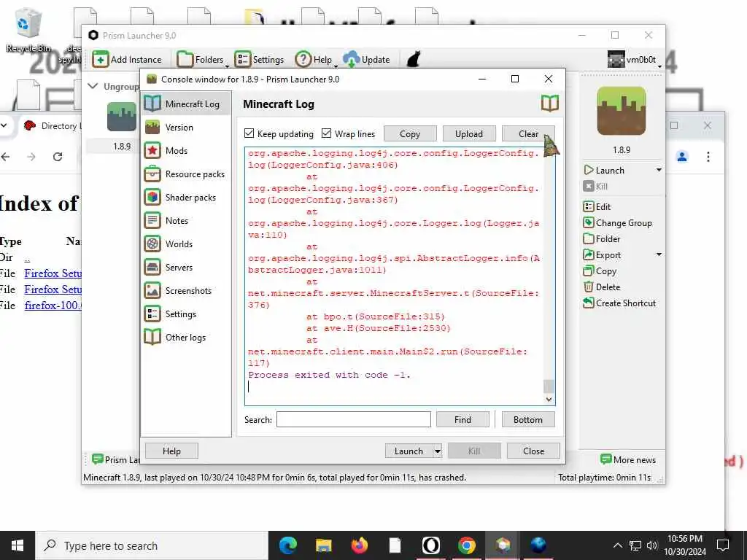The width and height of the screenshot is (747, 560).
Task: Click the browser reload button
Action: pyautogui.click(x=58, y=156)
